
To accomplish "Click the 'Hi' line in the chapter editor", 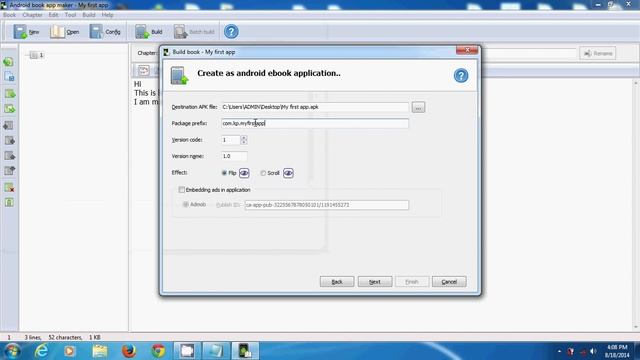I will click(138, 84).
